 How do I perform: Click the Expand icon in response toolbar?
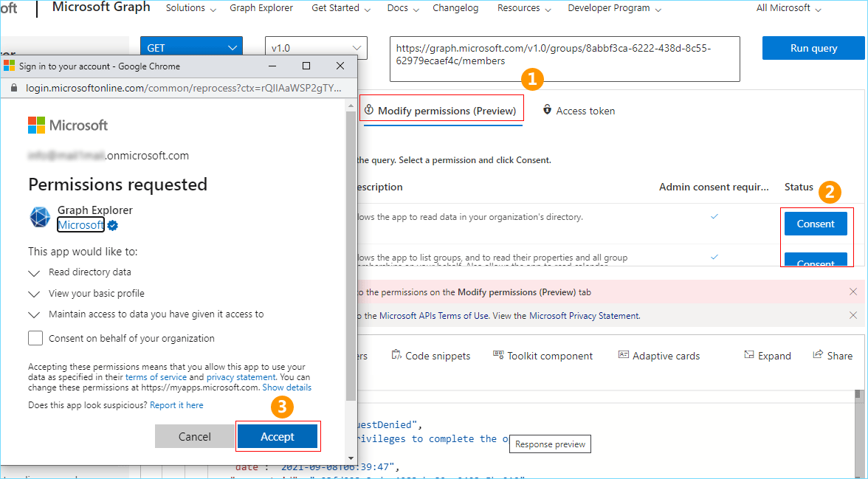(749, 355)
